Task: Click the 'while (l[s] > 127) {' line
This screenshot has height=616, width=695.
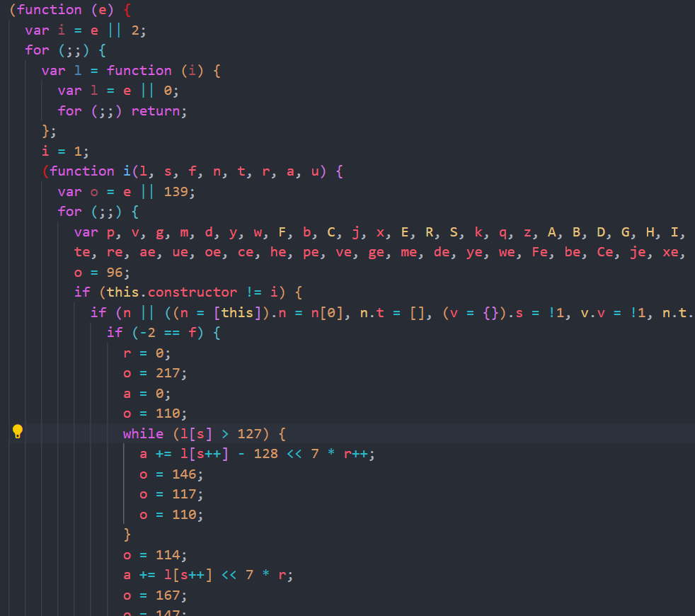Action: (x=205, y=434)
